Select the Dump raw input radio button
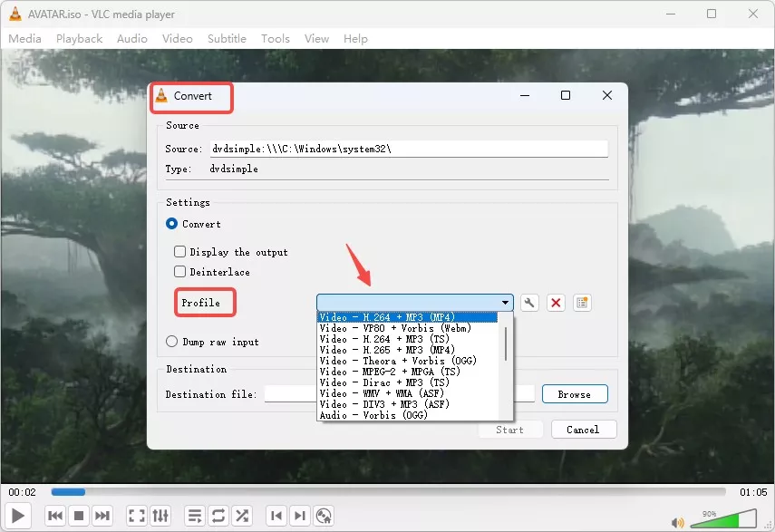 171,342
